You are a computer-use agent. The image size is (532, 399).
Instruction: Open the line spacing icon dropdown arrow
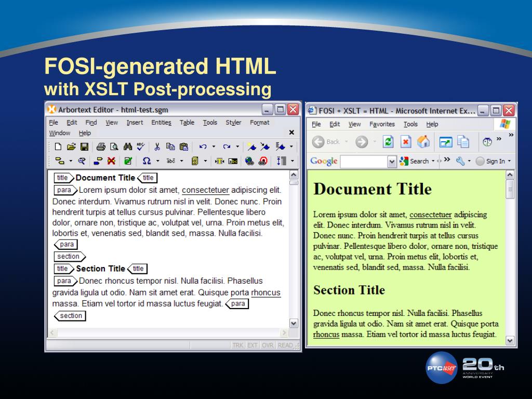pyautogui.click(x=292, y=161)
